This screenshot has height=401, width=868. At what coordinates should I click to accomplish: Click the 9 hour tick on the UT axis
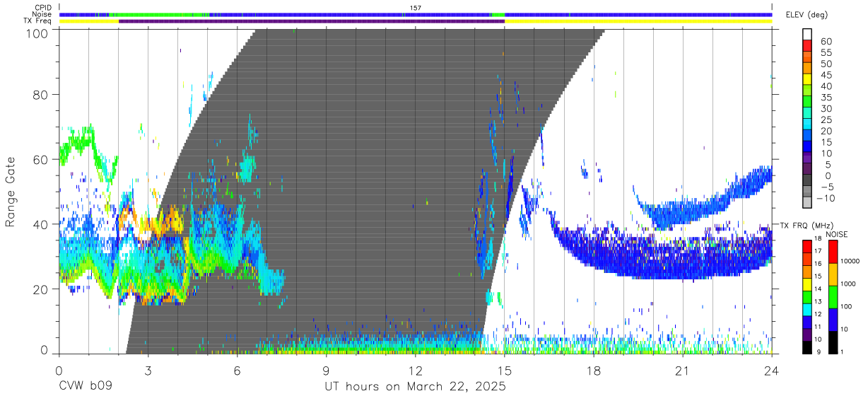(326, 371)
